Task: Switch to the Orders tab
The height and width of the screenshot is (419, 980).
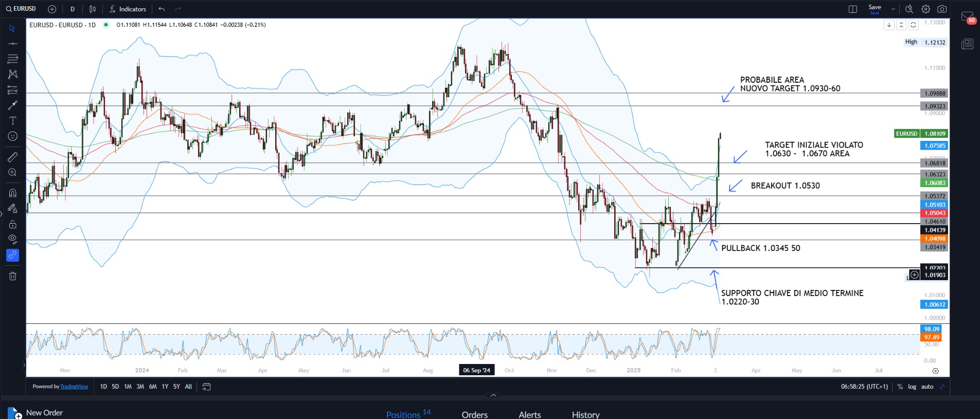Action: point(474,414)
